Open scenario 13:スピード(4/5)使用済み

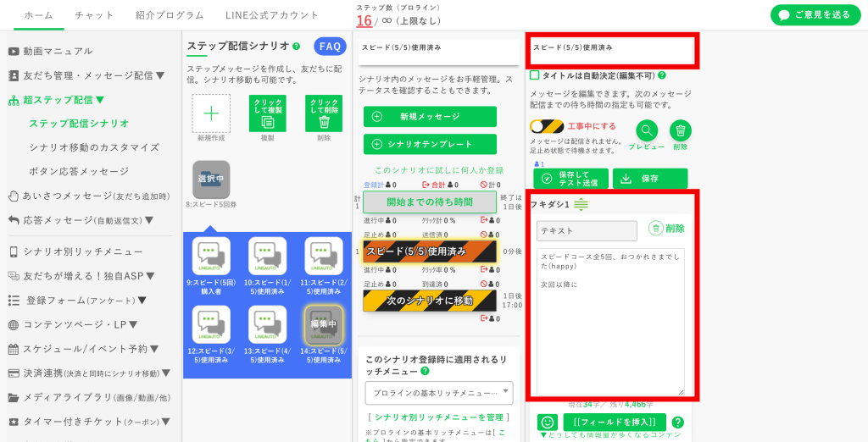(x=267, y=324)
